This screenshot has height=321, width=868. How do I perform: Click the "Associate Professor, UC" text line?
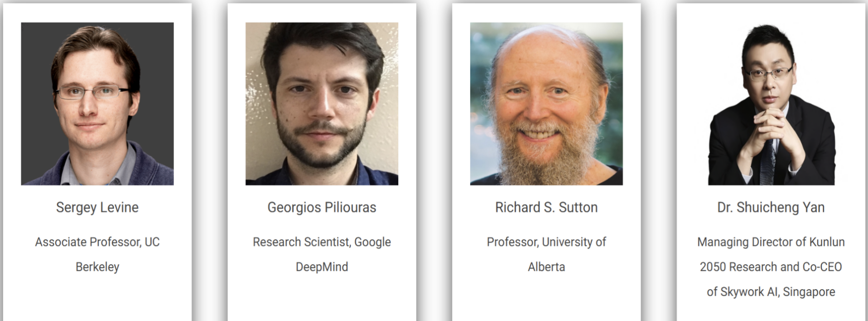97,242
